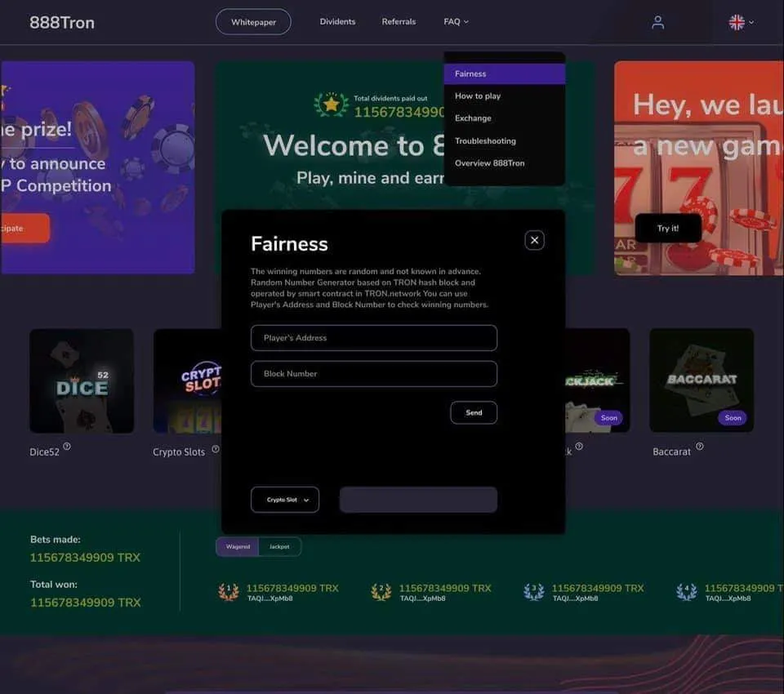Open the Referrals page
Screen dimensions: 784x694
[x=399, y=21]
